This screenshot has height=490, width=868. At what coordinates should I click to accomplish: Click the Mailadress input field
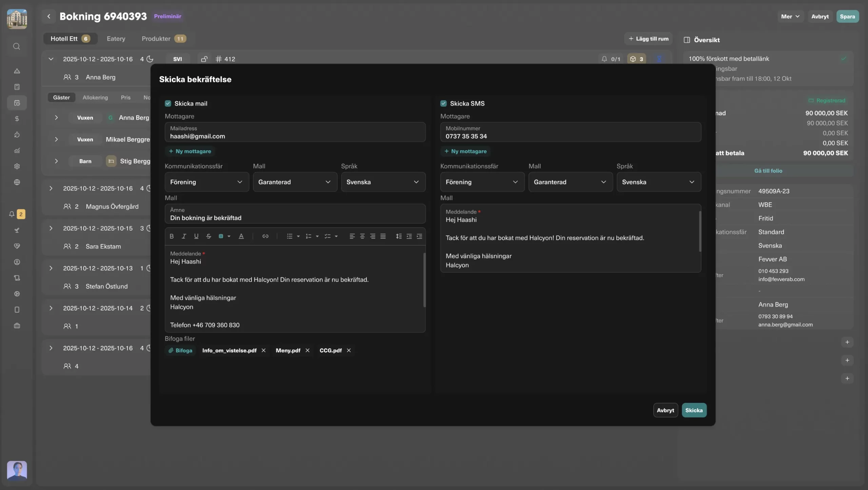(x=295, y=132)
